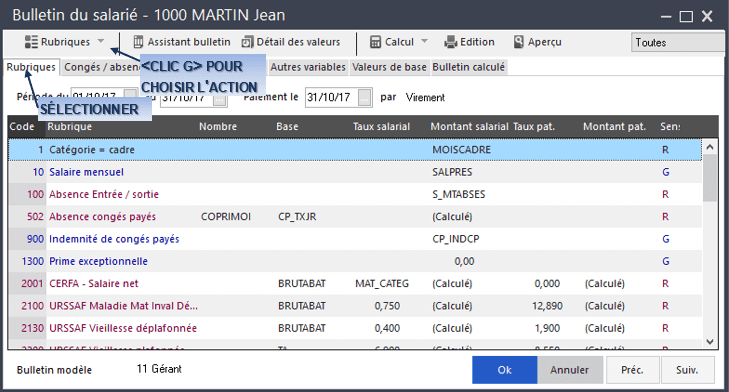
Task: Expand the Calcul dropdown arrow
Action: [x=424, y=41]
